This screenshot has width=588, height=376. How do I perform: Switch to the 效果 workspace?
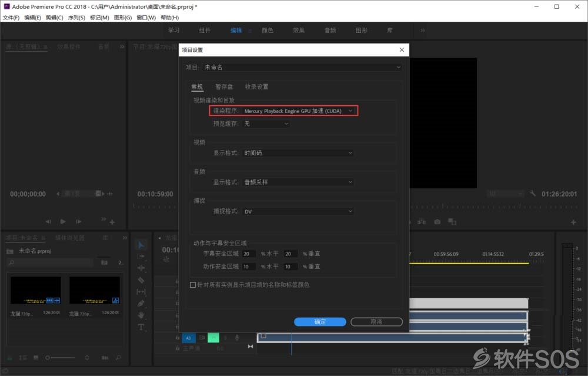pos(299,31)
